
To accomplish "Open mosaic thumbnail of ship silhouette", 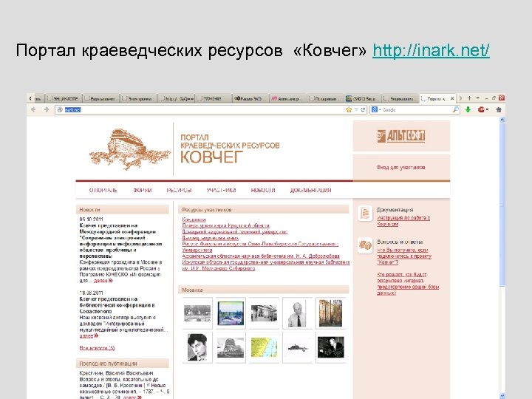I will coord(297,348).
